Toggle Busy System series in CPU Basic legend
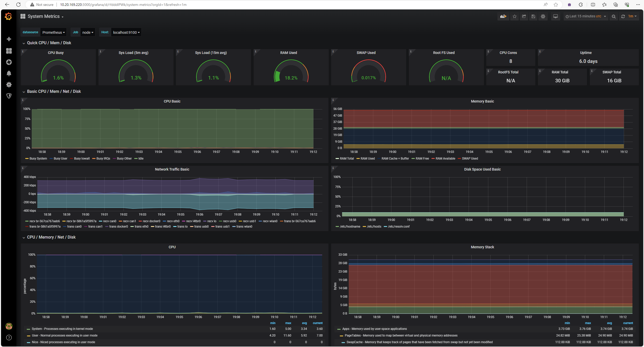The image size is (644, 347). tap(38, 159)
